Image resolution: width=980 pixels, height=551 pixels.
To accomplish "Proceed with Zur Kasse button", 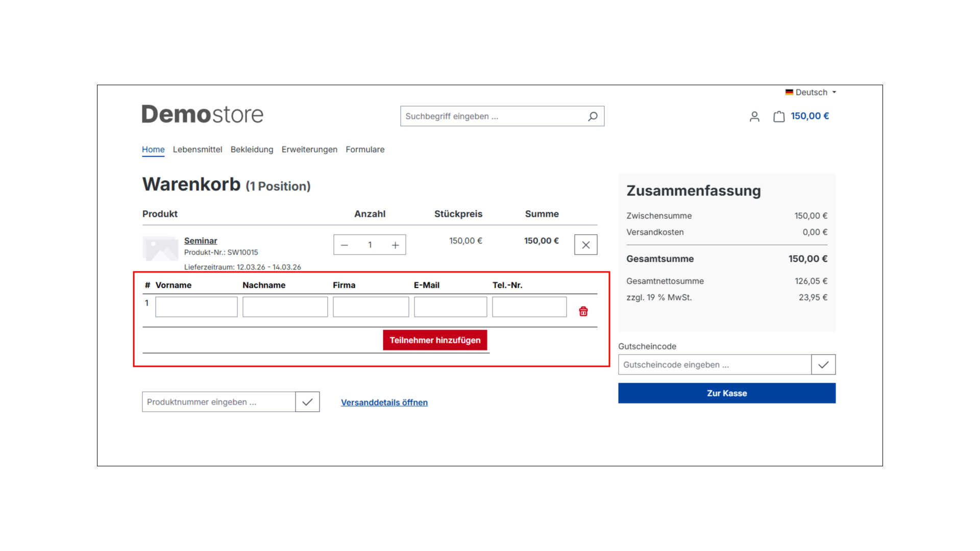I will pos(726,393).
